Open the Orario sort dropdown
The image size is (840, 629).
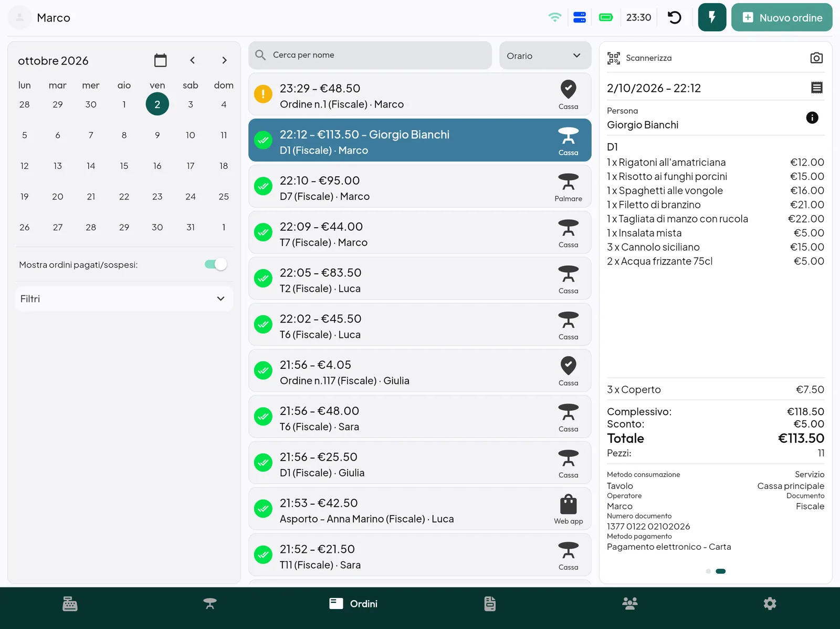[x=545, y=56]
